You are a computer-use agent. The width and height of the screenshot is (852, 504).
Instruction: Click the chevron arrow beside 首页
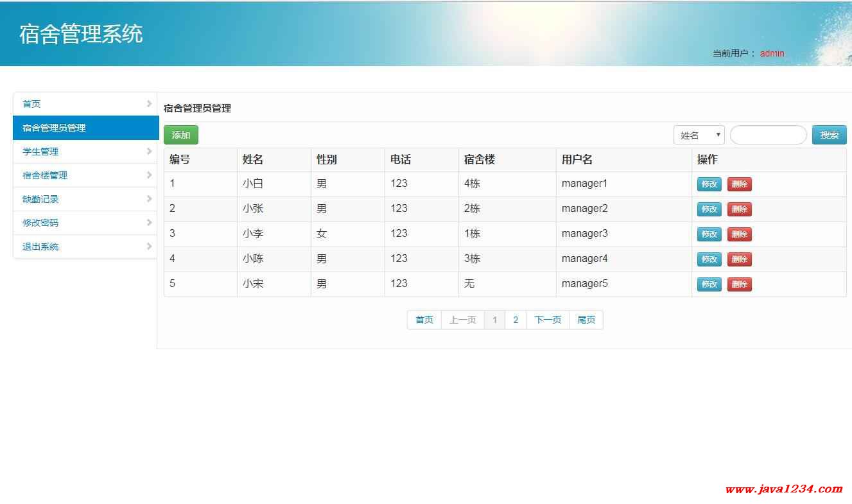149,103
